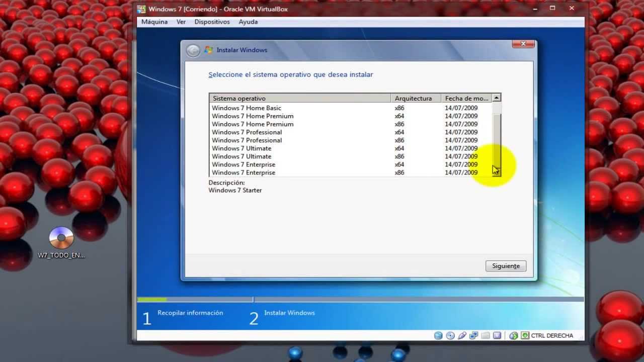This screenshot has width=644, height=362.
Task: Sort by the Fecha de modificación column header
Action: coord(466,98)
